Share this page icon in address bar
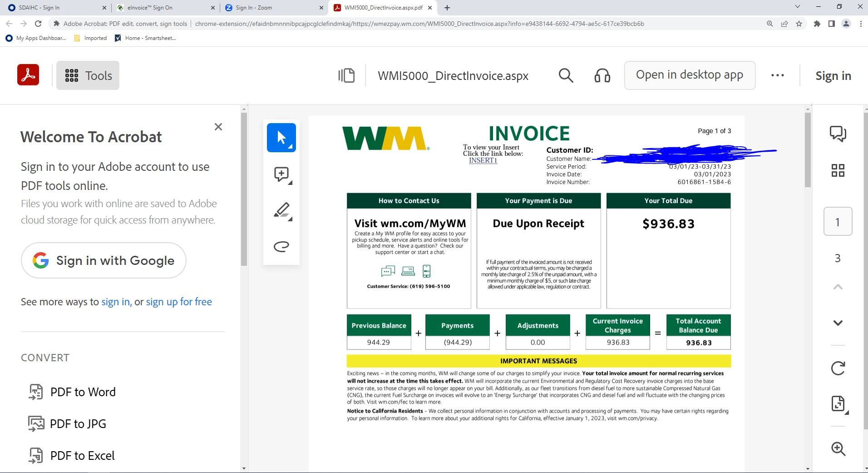This screenshot has height=473, width=868. coord(784,24)
